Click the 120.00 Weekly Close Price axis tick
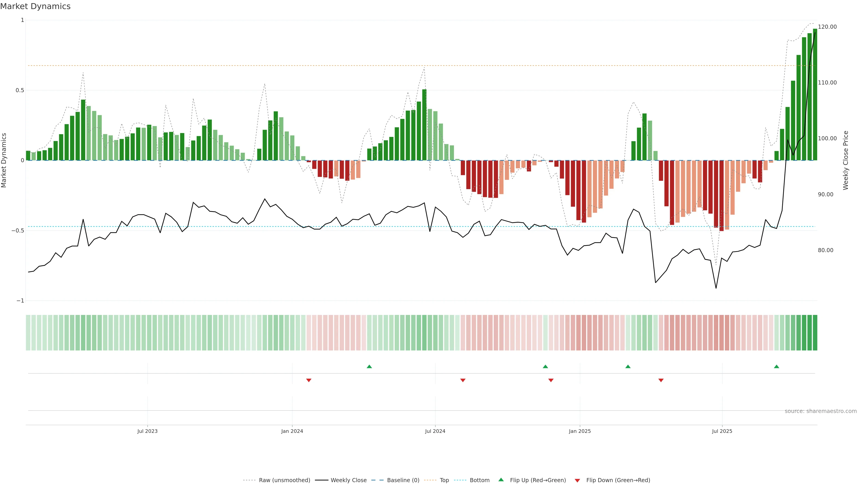 (827, 27)
